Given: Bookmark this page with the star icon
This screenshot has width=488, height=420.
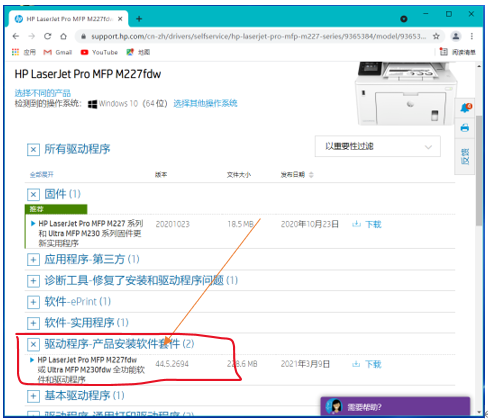Looking at the screenshot, I should click(436, 36).
